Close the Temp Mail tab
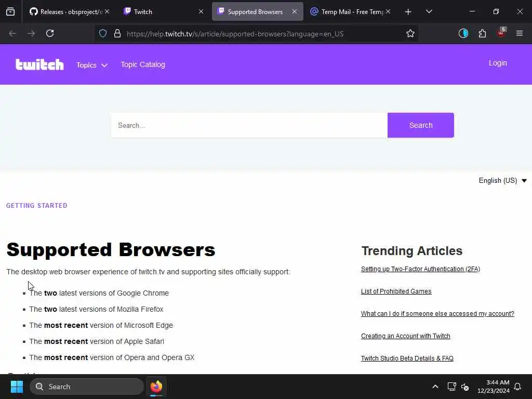The image size is (532, 399). [x=388, y=11]
